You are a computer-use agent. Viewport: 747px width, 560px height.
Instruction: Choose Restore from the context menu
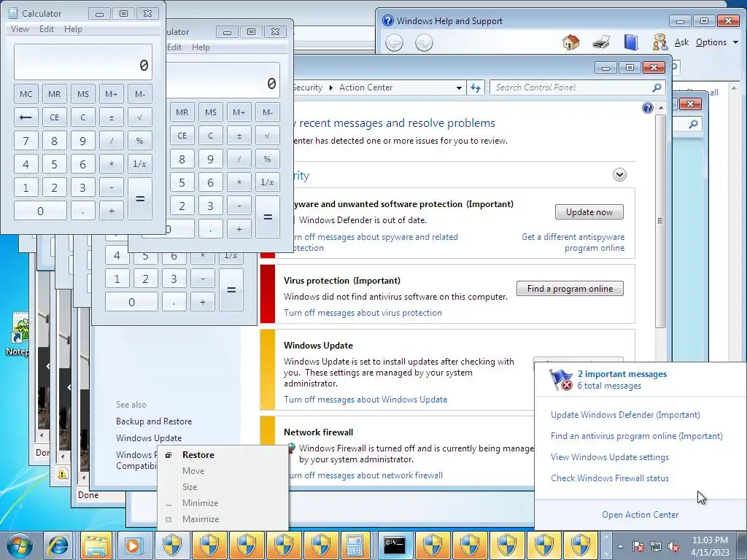pyautogui.click(x=198, y=455)
